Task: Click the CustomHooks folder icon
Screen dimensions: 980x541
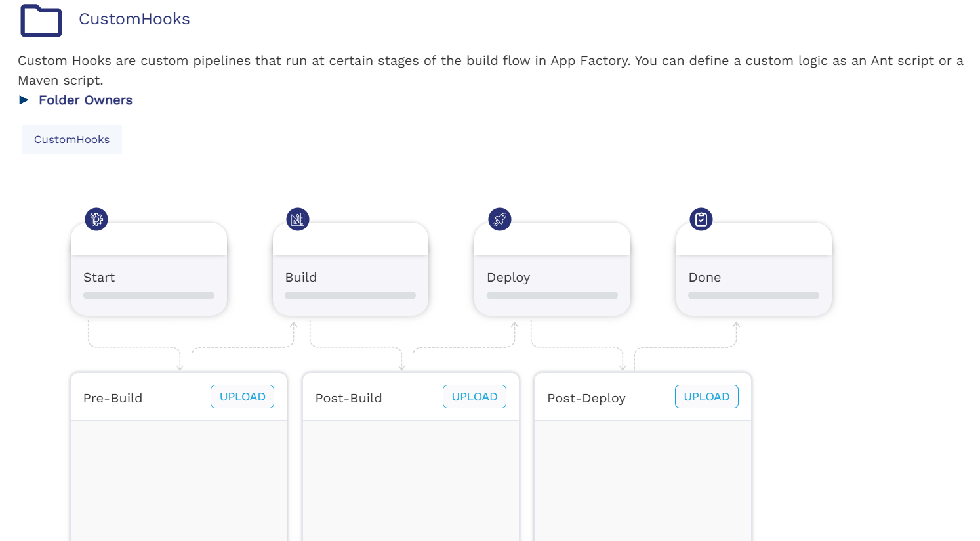Action: pos(41,20)
